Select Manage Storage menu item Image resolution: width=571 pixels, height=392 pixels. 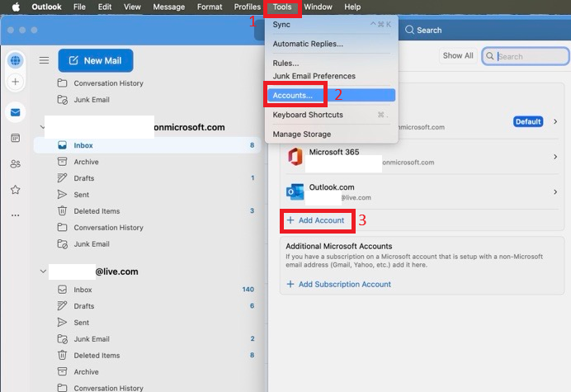pos(332,134)
